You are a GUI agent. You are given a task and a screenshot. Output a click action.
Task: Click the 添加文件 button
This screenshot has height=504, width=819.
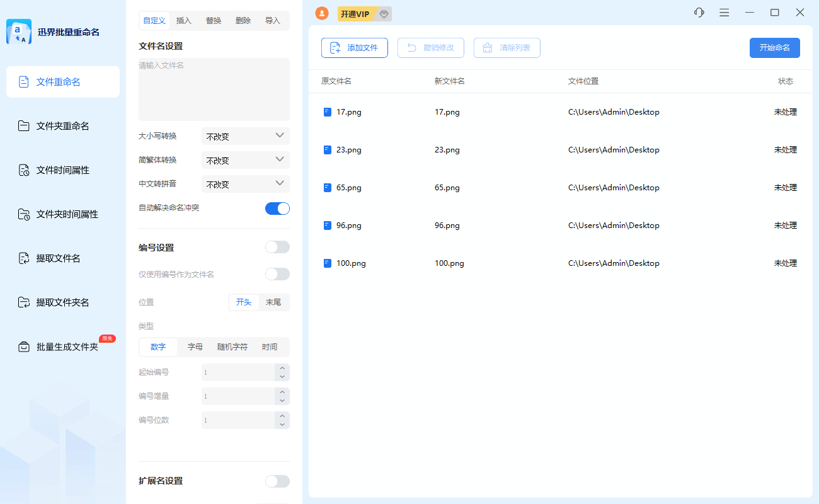(354, 48)
